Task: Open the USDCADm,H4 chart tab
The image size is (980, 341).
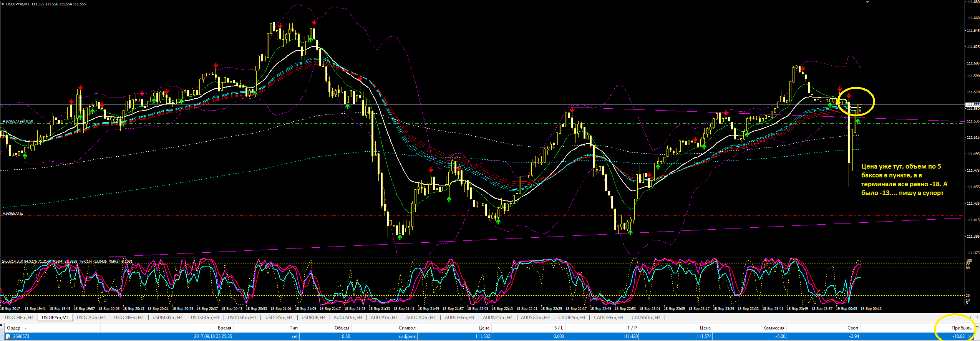Action: click(x=91, y=318)
